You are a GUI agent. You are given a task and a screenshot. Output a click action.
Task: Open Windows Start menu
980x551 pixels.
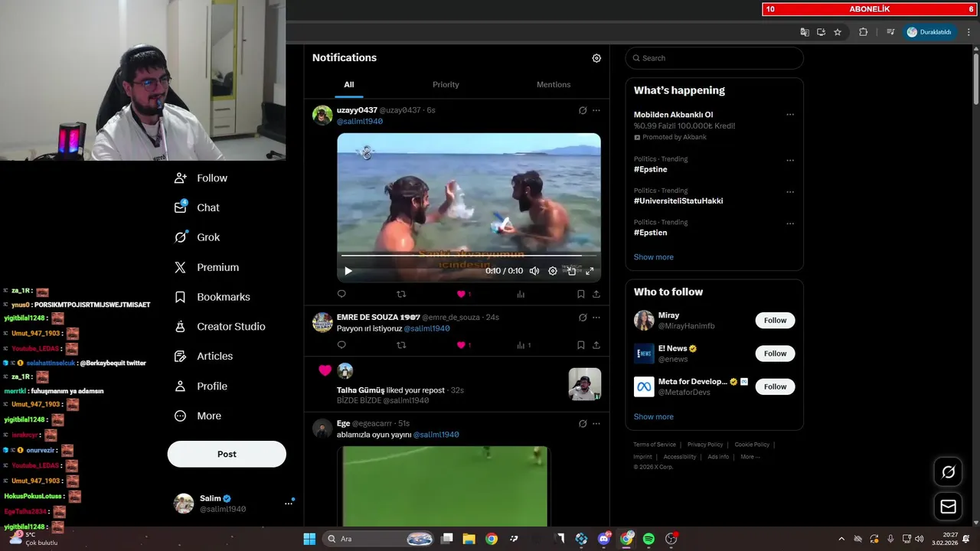pos(309,539)
